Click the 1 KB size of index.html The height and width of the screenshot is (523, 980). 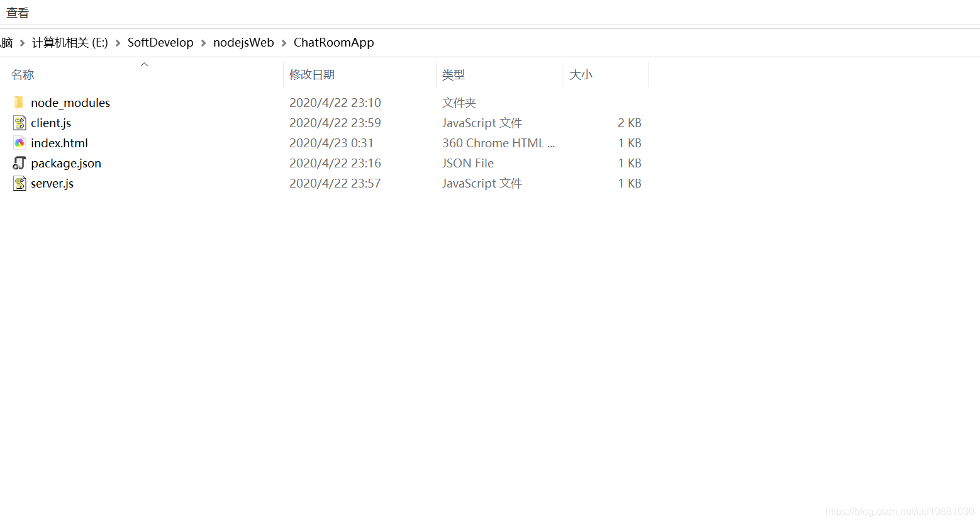click(630, 143)
